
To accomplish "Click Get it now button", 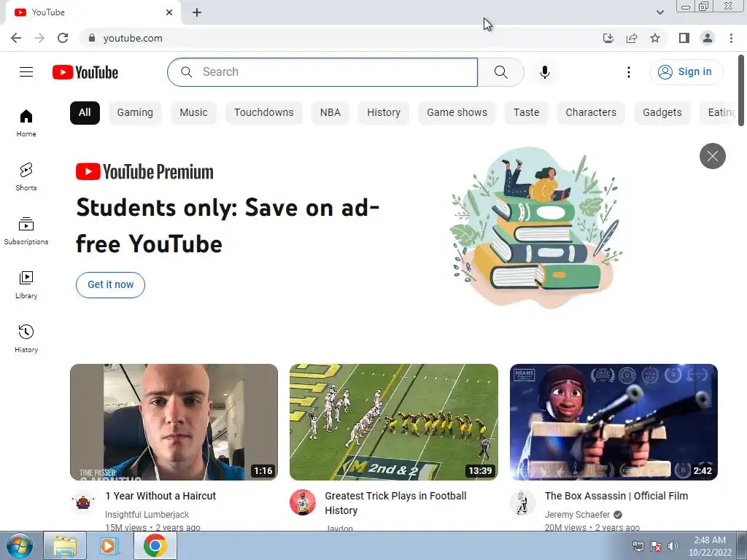I will click(x=111, y=285).
